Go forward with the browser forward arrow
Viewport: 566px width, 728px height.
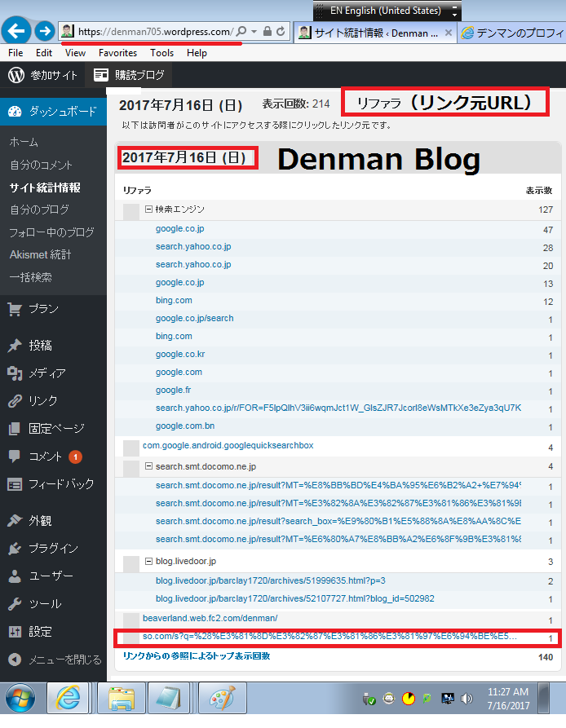point(45,31)
